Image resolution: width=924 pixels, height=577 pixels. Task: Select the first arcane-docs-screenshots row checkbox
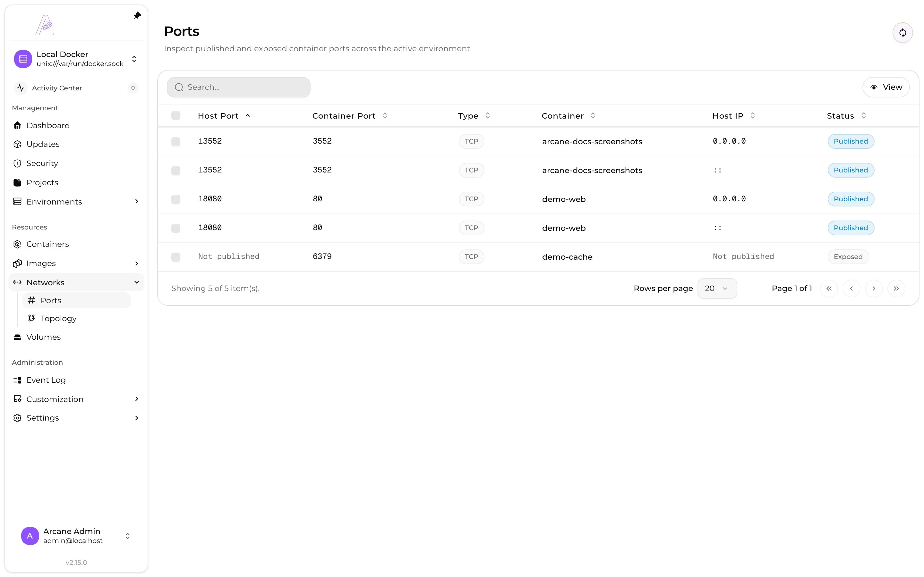pyautogui.click(x=175, y=142)
